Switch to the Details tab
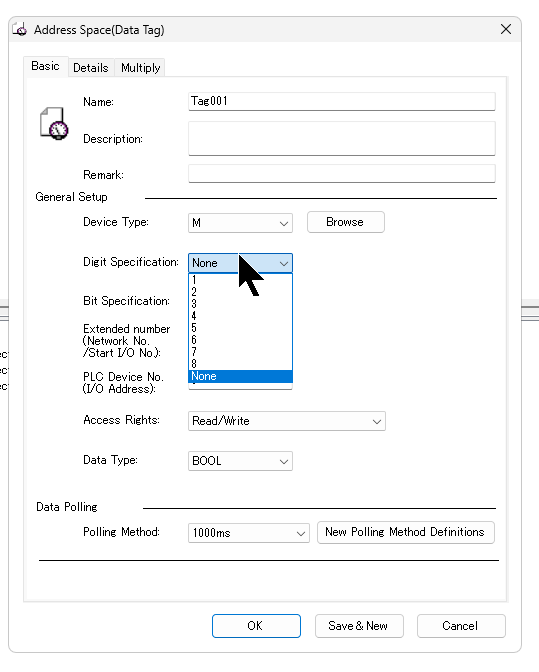The image size is (539, 672). (90, 68)
